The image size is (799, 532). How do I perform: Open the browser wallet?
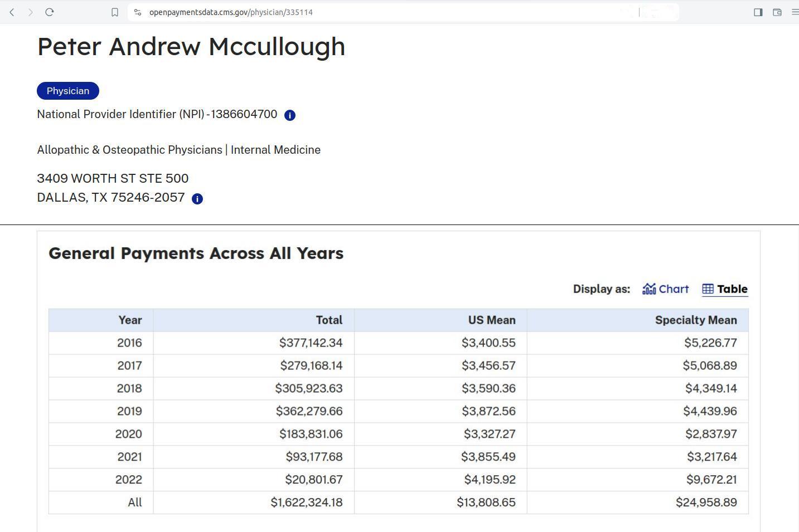(777, 12)
